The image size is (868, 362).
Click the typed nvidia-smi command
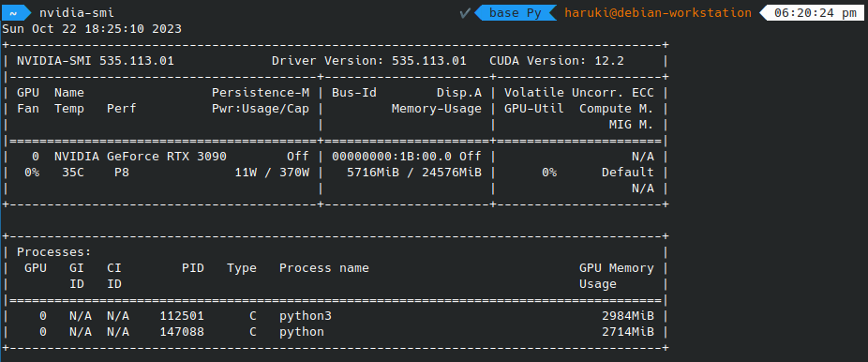point(77,13)
